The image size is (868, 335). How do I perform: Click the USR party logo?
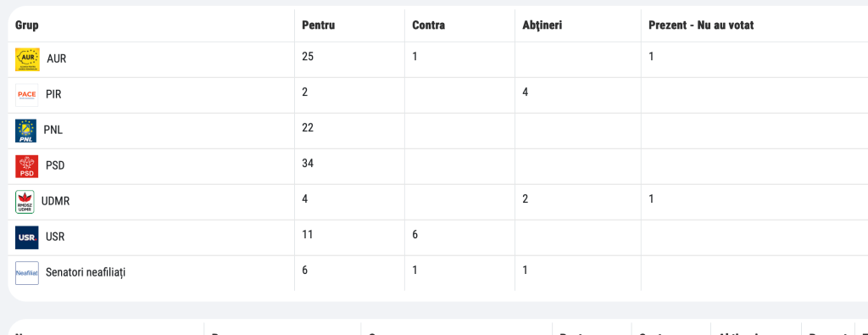(x=26, y=237)
